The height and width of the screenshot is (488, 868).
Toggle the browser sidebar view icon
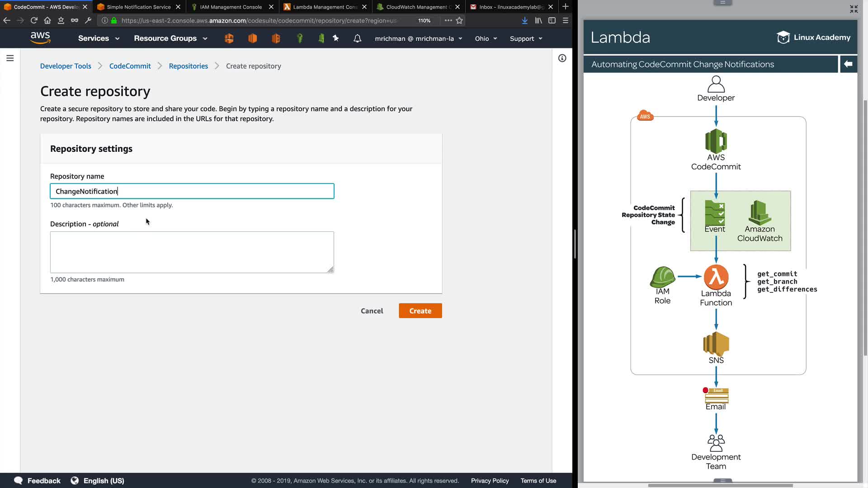[x=552, y=20]
